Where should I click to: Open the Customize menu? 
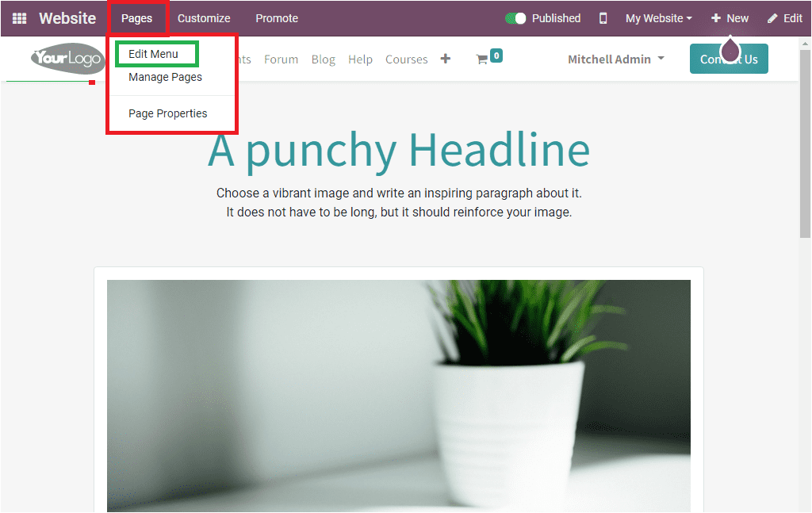click(x=204, y=17)
